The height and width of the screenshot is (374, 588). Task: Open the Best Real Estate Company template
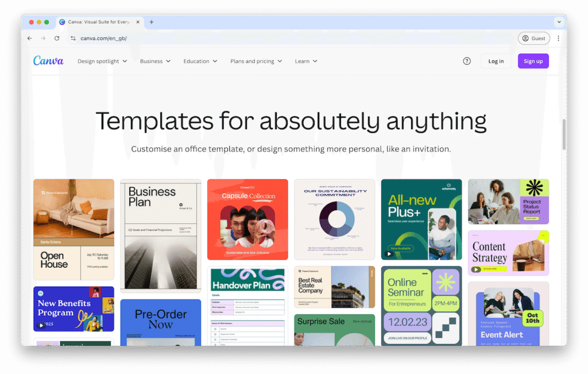[x=335, y=287]
